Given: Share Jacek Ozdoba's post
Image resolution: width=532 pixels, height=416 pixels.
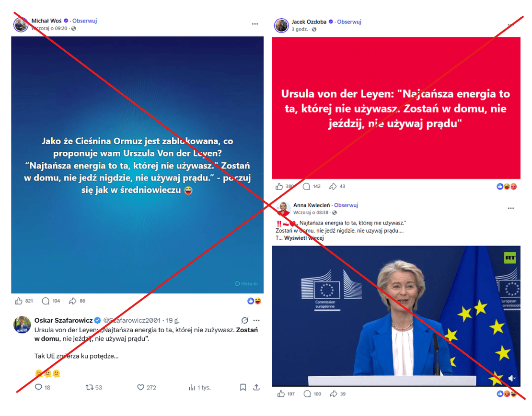Looking at the screenshot, I should (333, 186).
